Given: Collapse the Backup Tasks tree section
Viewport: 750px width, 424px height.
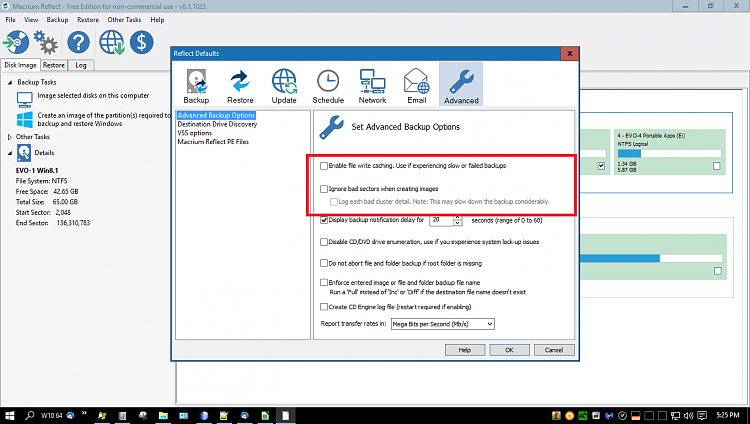Looking at the screenshot, I should [x=10, y=82].
